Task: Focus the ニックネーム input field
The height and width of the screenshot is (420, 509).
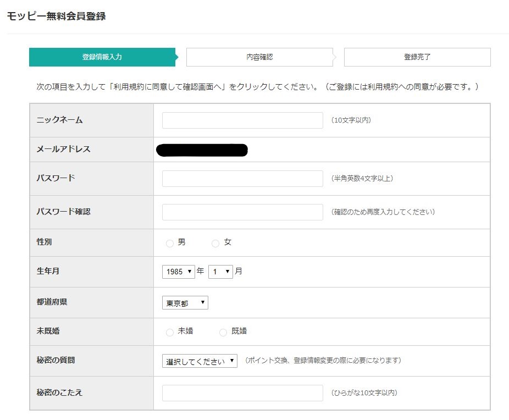Action: (242, 120)
